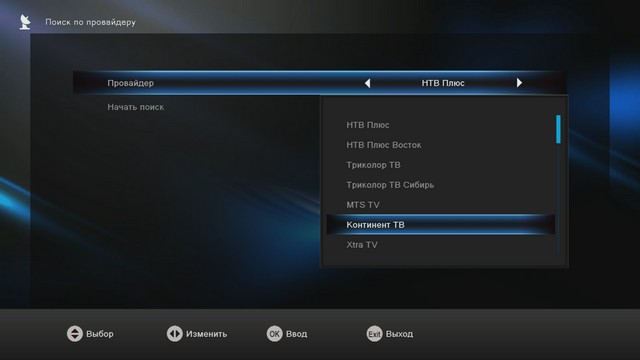The image size is (640, 360).
Task: Click the up/down Выбор navigation icon
Action: click(75, 333)
